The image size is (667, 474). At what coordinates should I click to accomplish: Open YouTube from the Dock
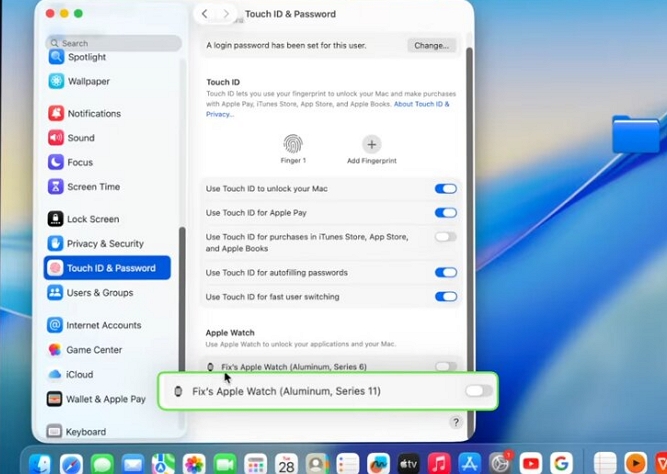tap(530, 464)
